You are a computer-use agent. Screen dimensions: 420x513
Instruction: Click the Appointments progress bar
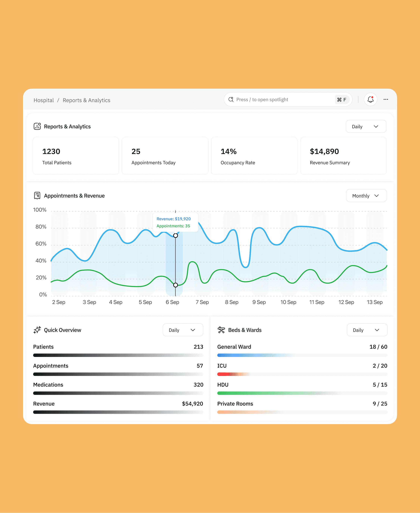118,374
